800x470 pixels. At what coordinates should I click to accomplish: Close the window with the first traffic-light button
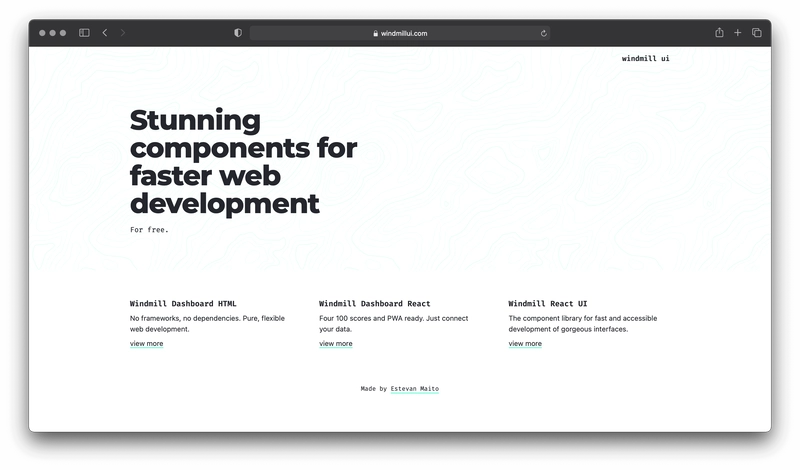(42, 33)
